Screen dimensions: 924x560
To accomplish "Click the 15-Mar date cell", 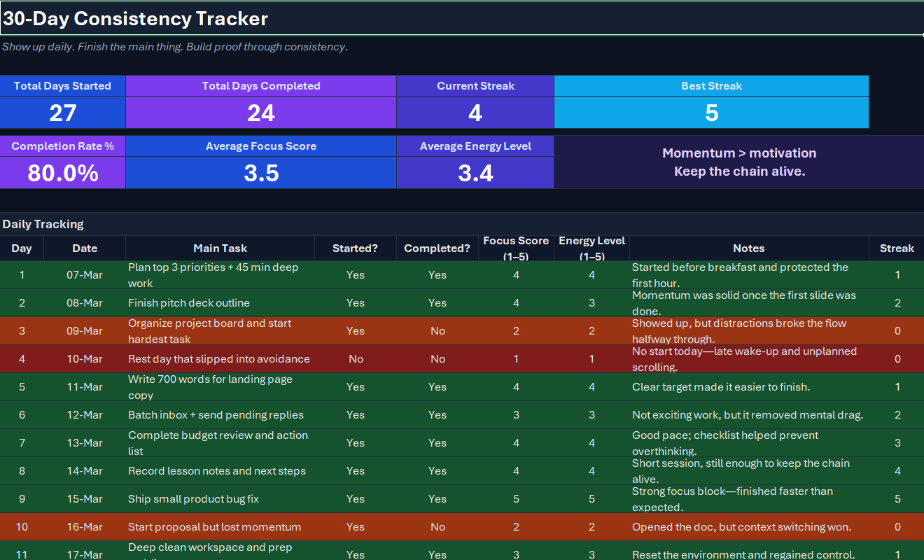I will [x=85, y=499].
